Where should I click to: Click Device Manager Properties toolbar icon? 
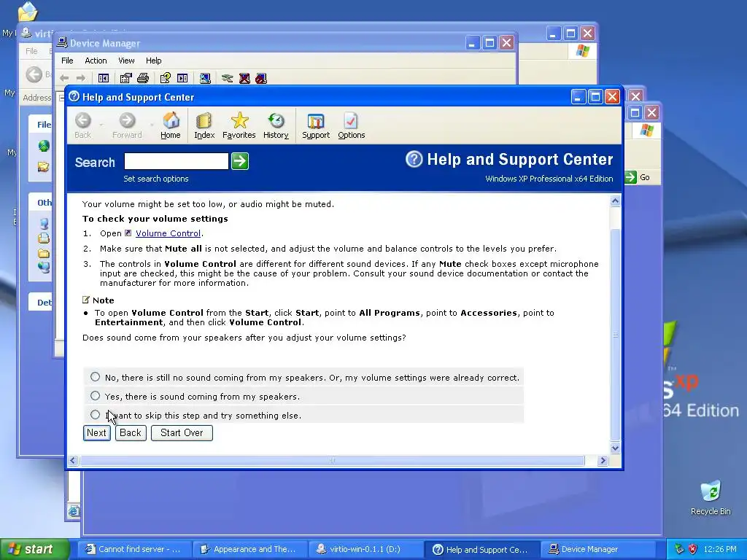(125, 78)
